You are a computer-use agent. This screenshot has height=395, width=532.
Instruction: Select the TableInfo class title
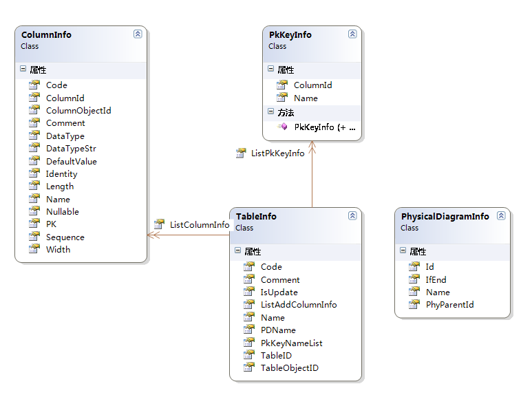(x=256, y=216)
